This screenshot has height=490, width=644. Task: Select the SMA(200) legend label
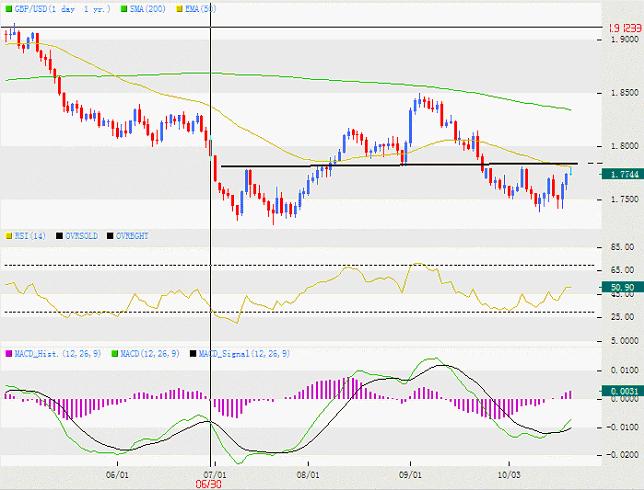148,9
